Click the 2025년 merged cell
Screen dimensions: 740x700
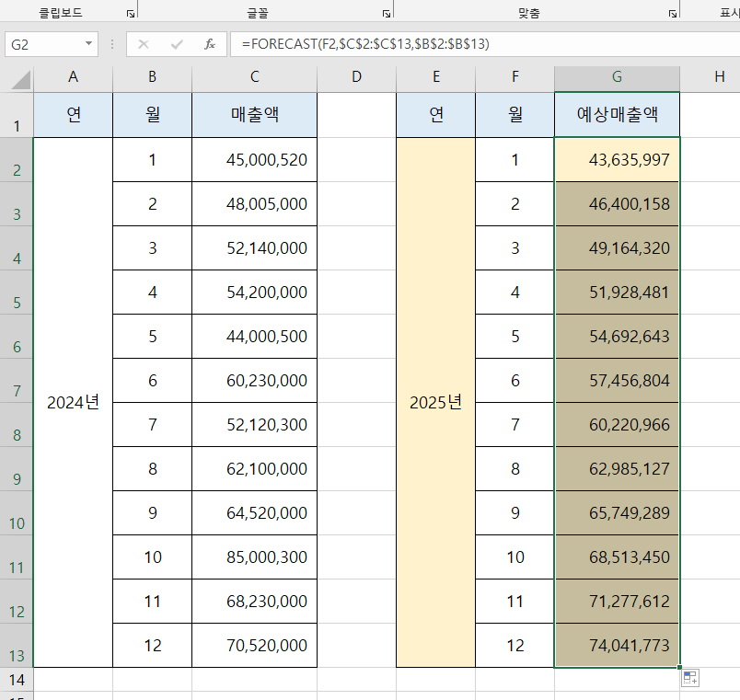pos(436,402)
